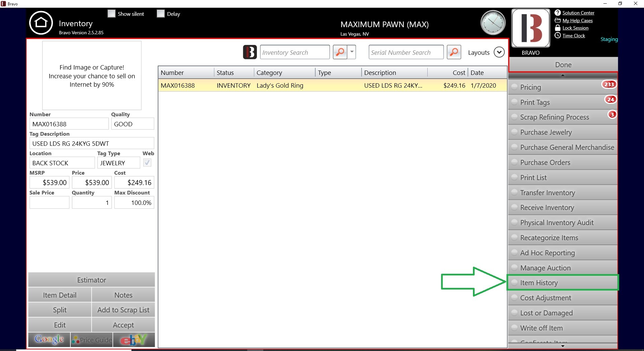The height and width of the screenshot is (351, 644).
Task: Click the Done button
Action: point(563,64)
